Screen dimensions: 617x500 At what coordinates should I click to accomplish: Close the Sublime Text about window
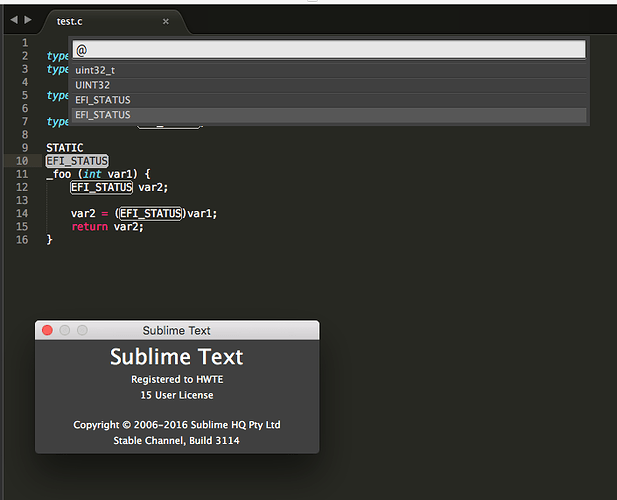(x=47, y=330)
